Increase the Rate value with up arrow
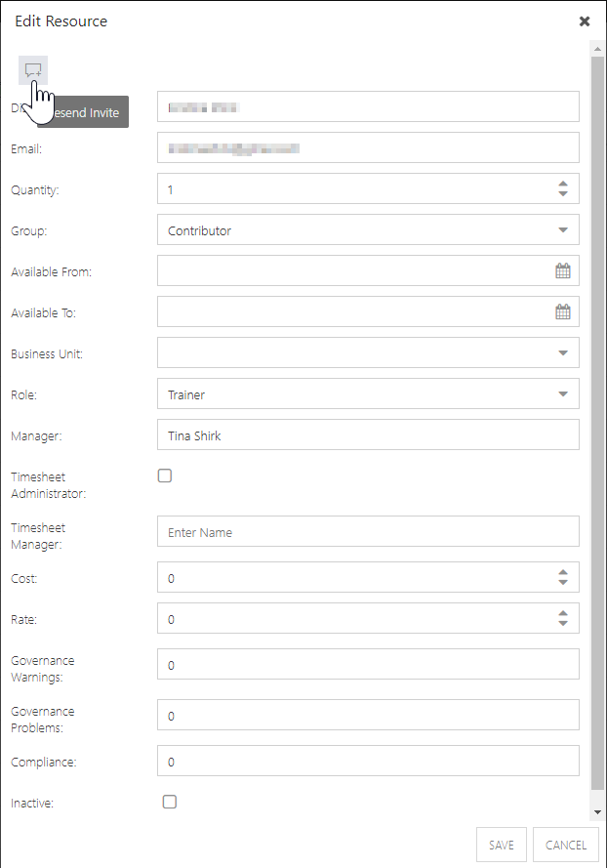Viewport: 607px width, 868px height. (563, 613)
